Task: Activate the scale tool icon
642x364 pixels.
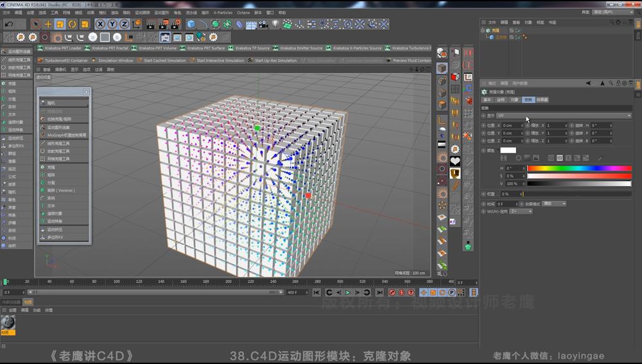Action: click(x=60, y=24)
